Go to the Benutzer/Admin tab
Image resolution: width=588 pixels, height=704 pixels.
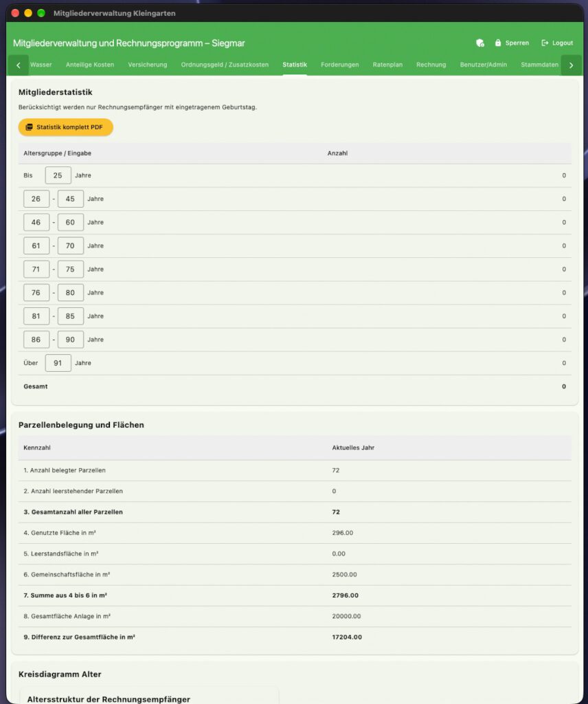[x=483, y=65]
